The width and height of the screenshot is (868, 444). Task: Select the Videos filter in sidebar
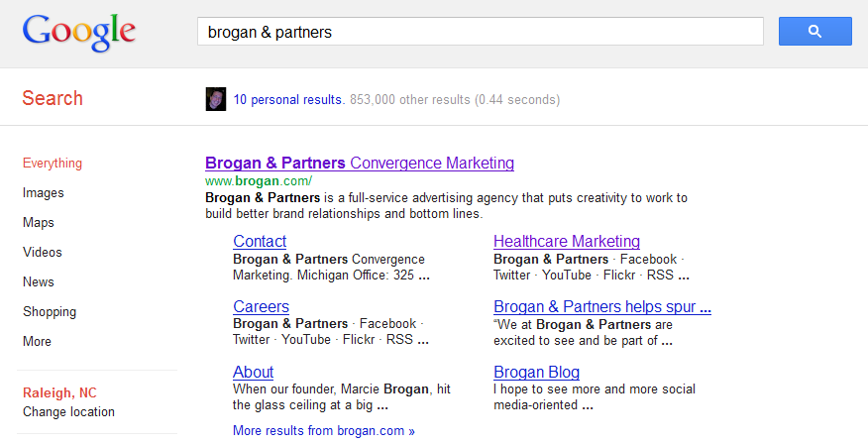click(x=42, y=253)
